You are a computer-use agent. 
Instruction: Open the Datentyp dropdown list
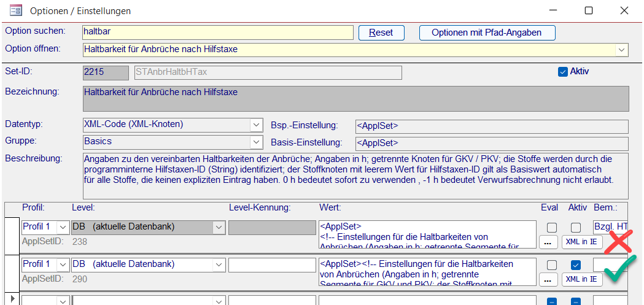[x=256, y=125]
